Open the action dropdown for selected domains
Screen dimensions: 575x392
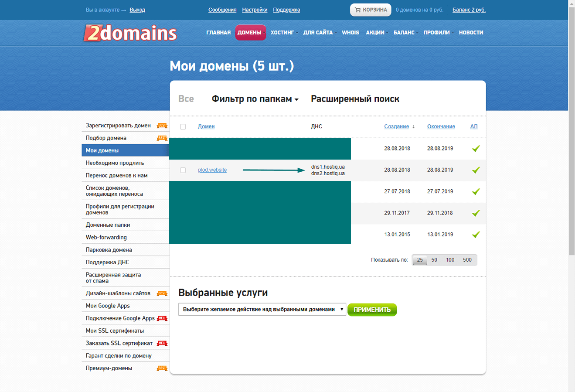(262, 310)
